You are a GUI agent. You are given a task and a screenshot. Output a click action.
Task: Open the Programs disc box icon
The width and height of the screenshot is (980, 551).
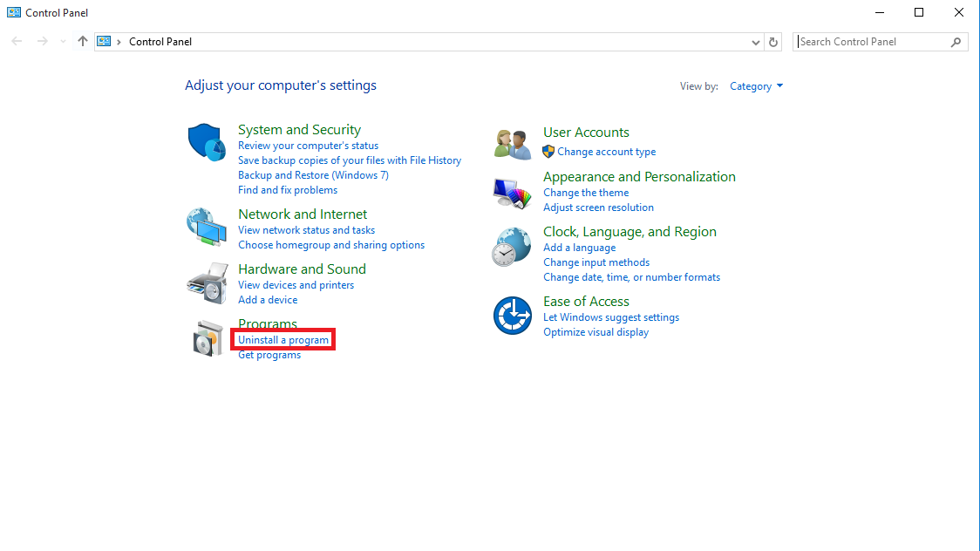click(208, 338)
